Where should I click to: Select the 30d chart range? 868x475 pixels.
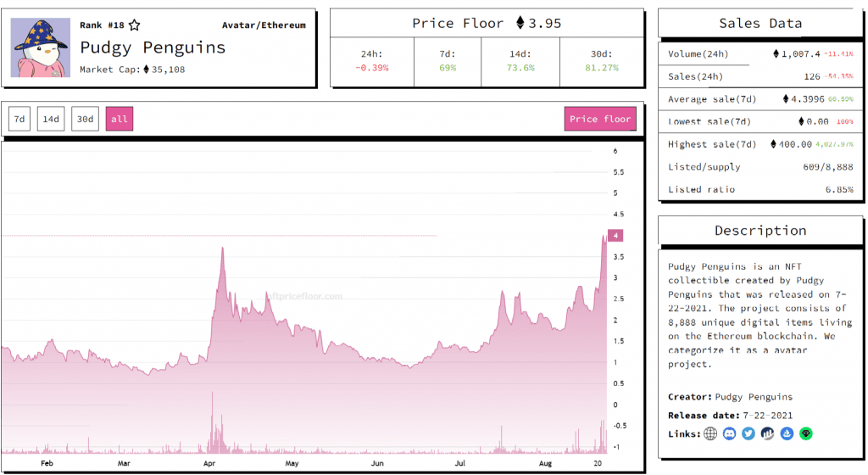click(x=86, y=119)
